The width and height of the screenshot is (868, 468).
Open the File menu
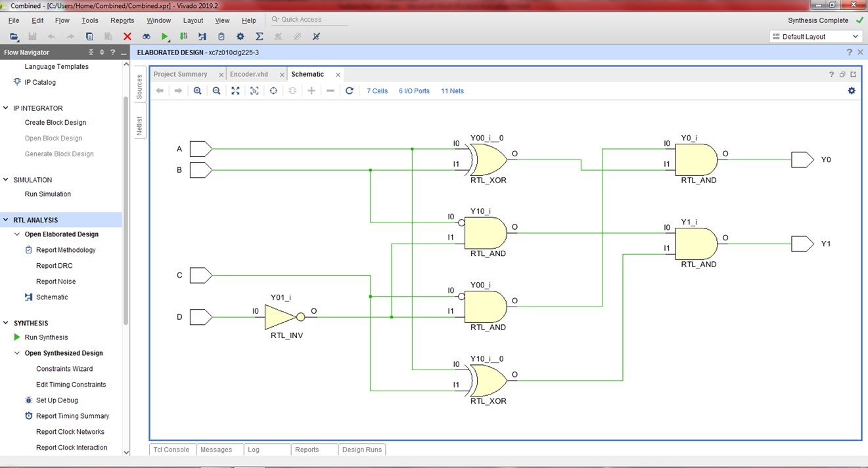(14, 20)
